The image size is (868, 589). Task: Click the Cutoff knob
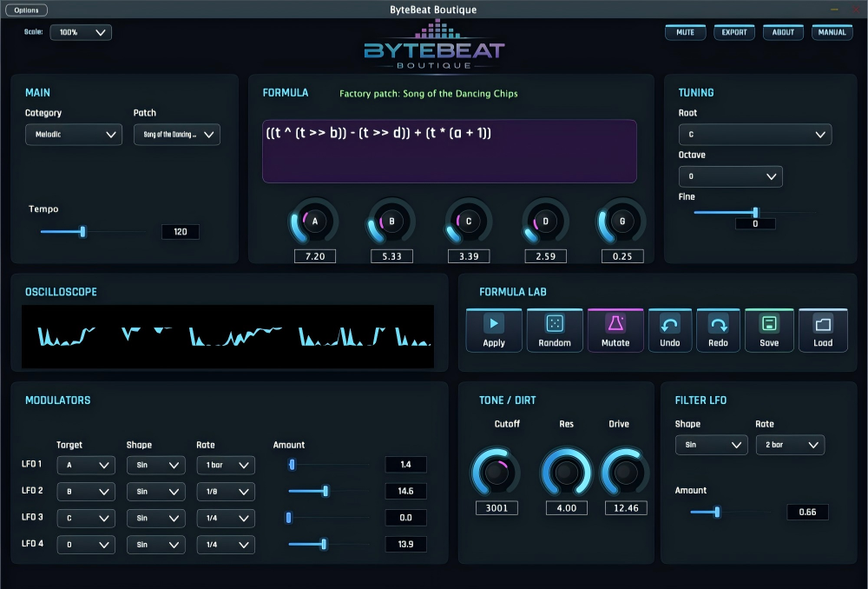pyautogui.click(x=496, y=472)
